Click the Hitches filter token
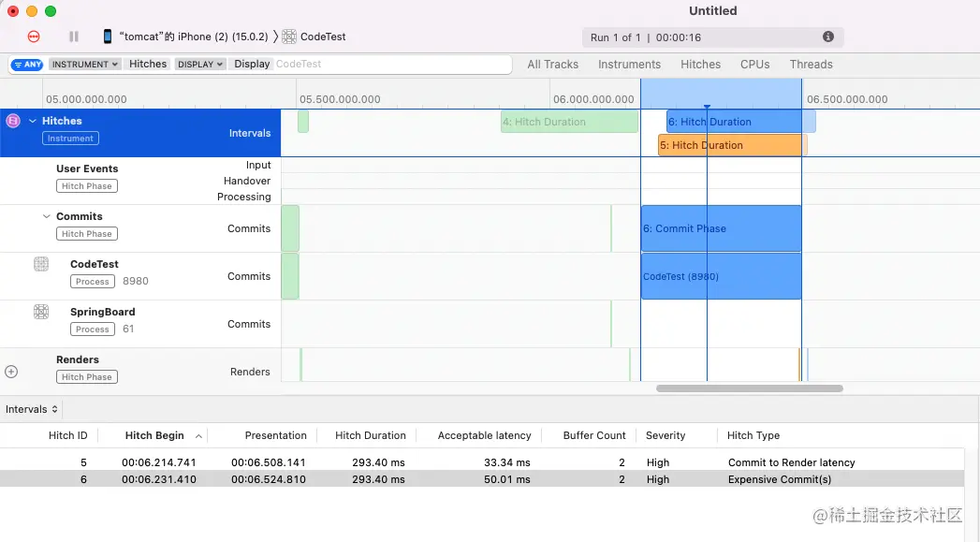This screenshot has width=980, height=542. pos(148,64)
